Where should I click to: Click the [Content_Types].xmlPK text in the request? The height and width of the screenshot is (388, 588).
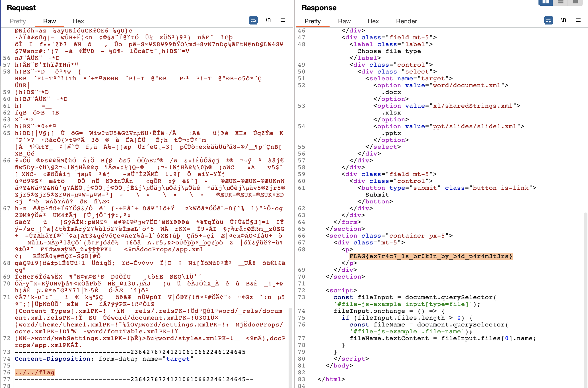click(x=60, y=311)
